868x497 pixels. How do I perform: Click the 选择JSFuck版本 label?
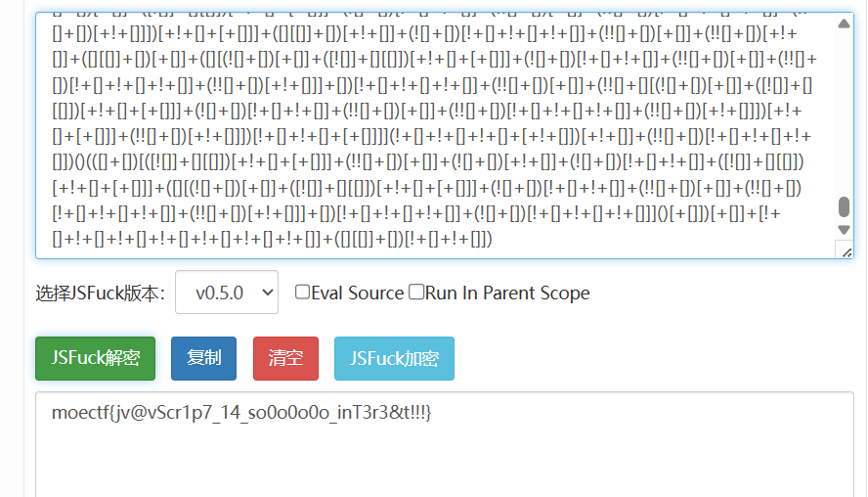(x=100, y=293)
